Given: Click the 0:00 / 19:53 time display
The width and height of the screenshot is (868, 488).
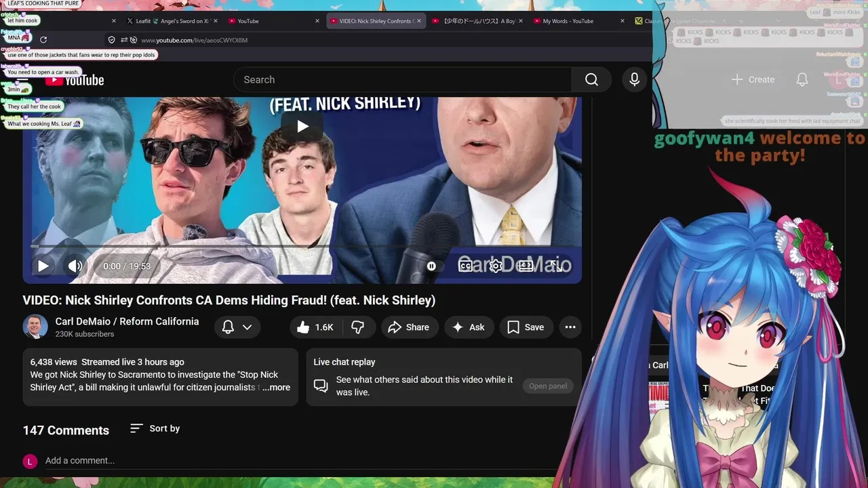Looking at the screenshot, I should pos(127,266).
